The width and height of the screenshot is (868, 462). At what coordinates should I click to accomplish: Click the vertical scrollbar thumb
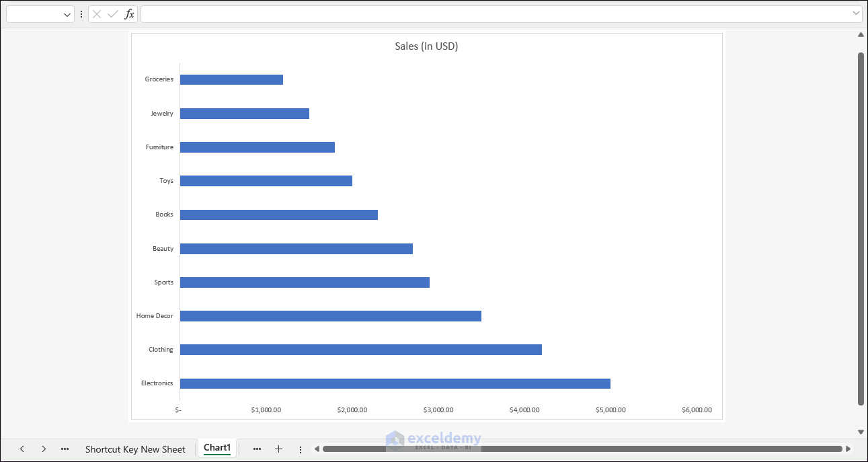pyautogui.click(x=861, y=229)
